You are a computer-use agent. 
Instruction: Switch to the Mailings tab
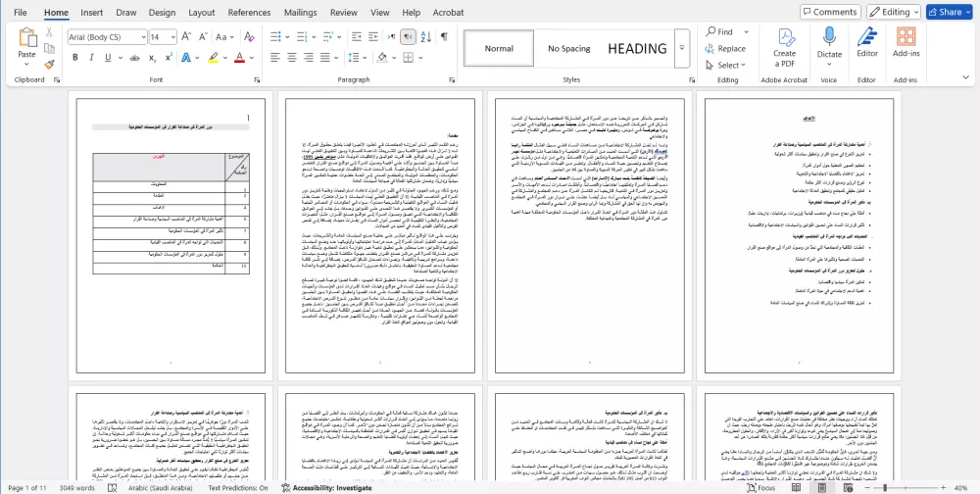tap(301, 13)
